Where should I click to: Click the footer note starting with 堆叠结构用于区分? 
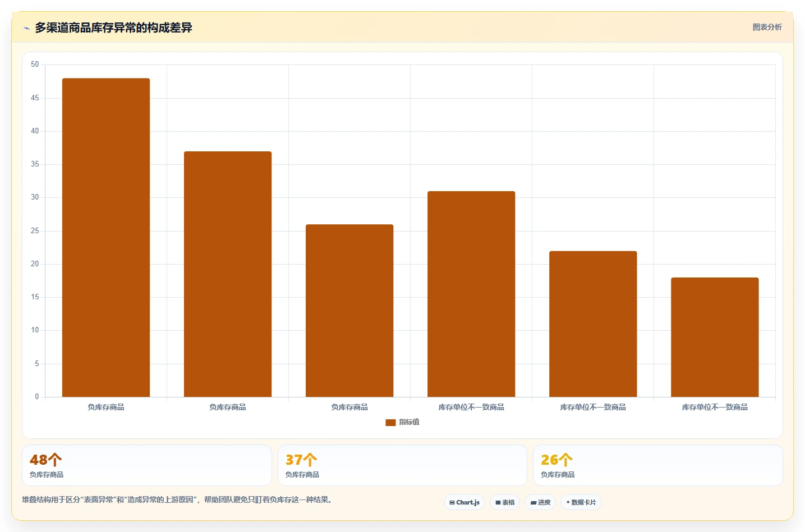click(178, 499)
